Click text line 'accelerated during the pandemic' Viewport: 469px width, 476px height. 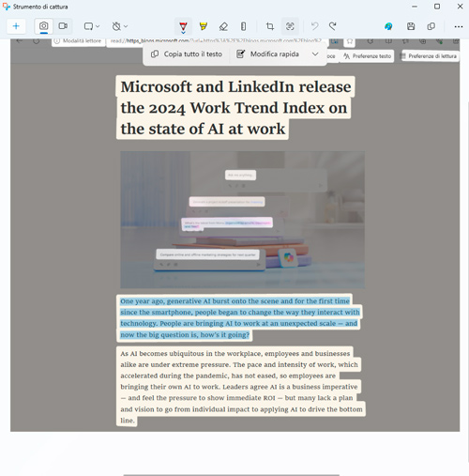(x=228, y=376)
